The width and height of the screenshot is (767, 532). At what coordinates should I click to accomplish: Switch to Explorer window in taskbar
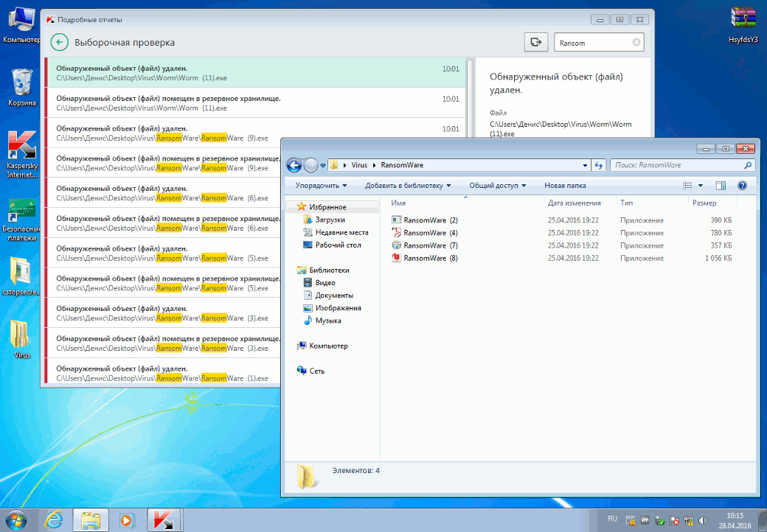[x=91, y=519]
